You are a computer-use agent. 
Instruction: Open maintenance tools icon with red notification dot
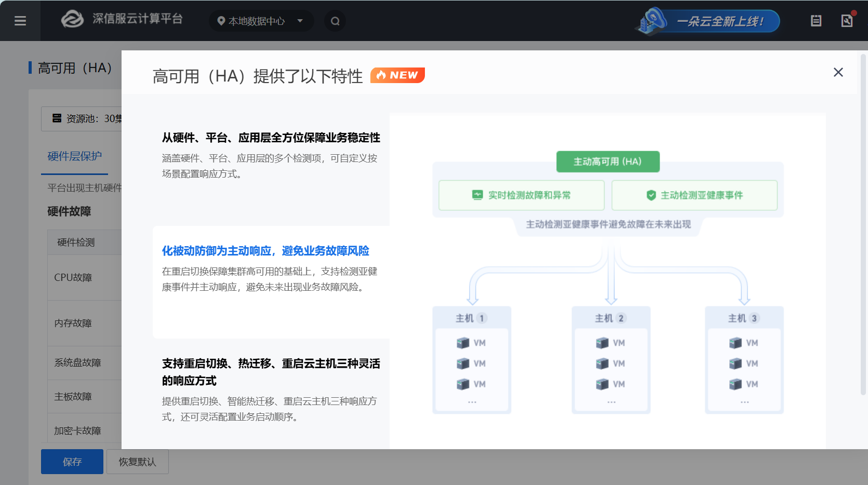pyautogui.click(x=847, y=21)
